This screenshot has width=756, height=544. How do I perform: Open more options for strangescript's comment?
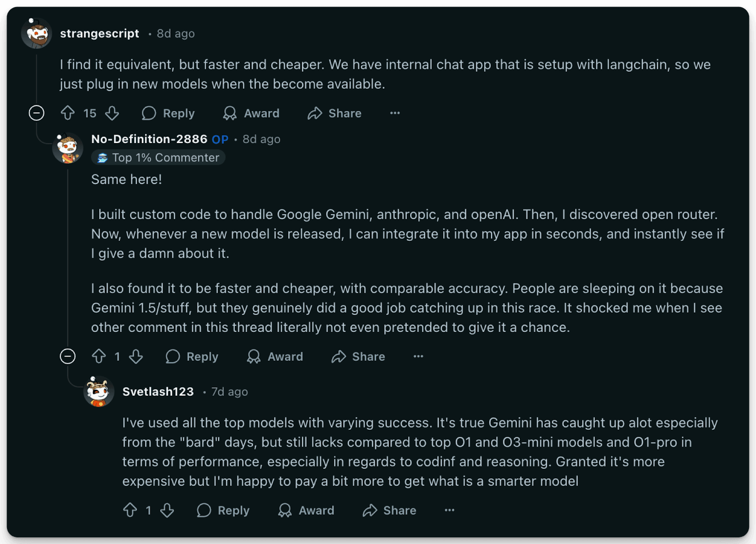click(x=395, y=113)
